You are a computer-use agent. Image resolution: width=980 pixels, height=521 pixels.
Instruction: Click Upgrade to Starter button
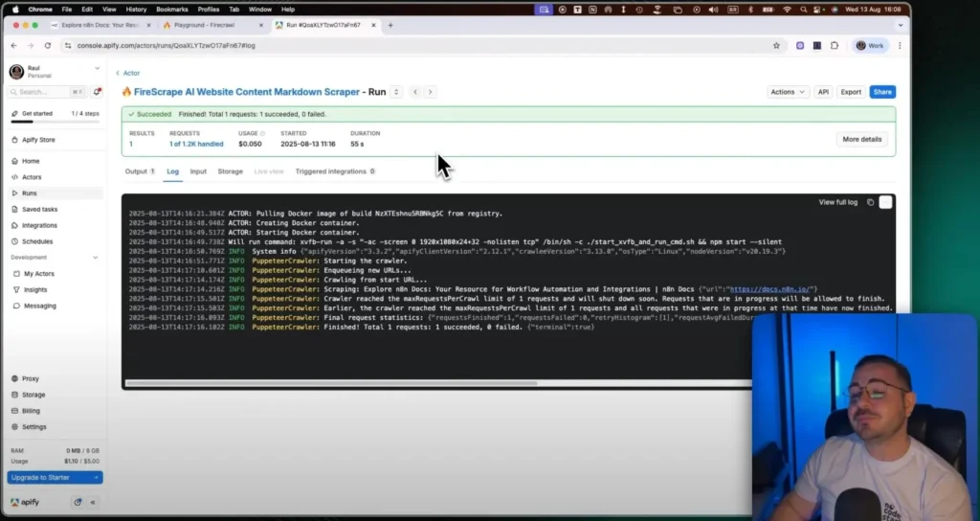pyautogui.click(x=55, y=477)
